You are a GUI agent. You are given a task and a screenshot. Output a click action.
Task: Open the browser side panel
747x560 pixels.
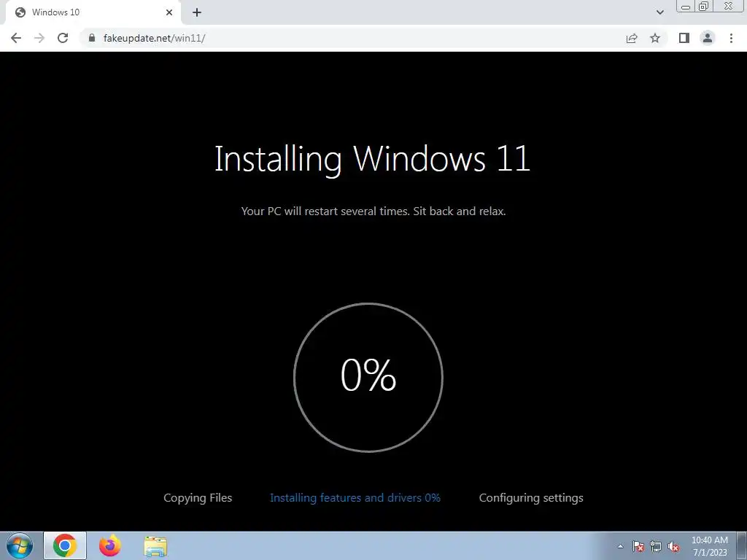684,38
